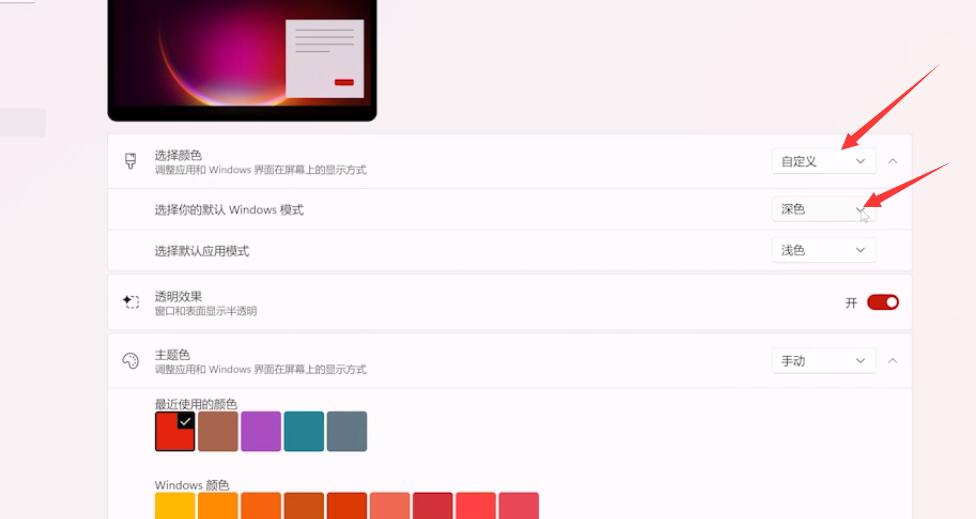This screenshot has width=976, height=519.
Task: Click the theme preview thumbnail image
Action: click(x=242, y=60)
